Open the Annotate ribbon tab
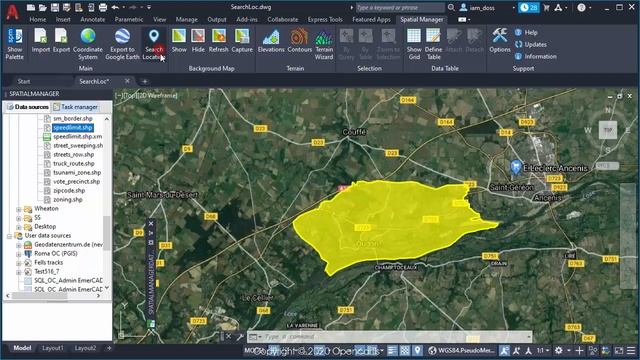This screenshot has height=360, width=640. (93, 19)
